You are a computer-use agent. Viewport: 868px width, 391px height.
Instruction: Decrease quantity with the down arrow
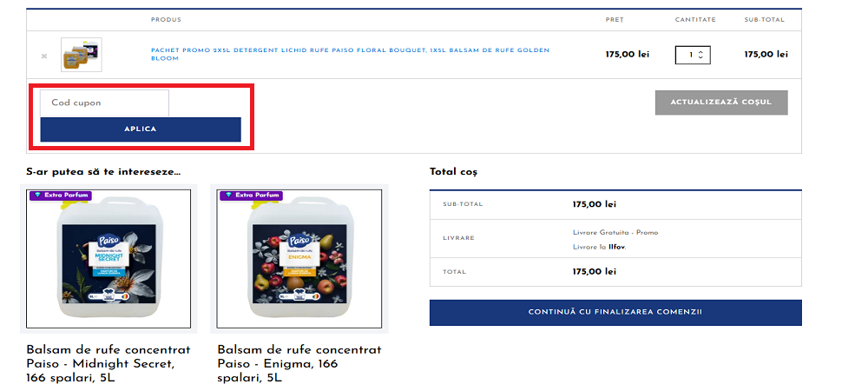700,57
